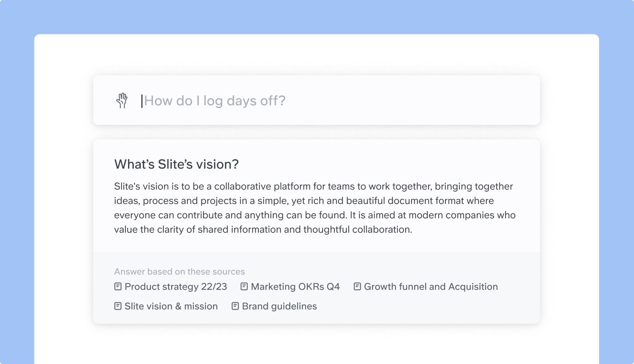Click the empty white area below the sources card
This screenshot has width=634, height=364.
(x=317, y=345)
